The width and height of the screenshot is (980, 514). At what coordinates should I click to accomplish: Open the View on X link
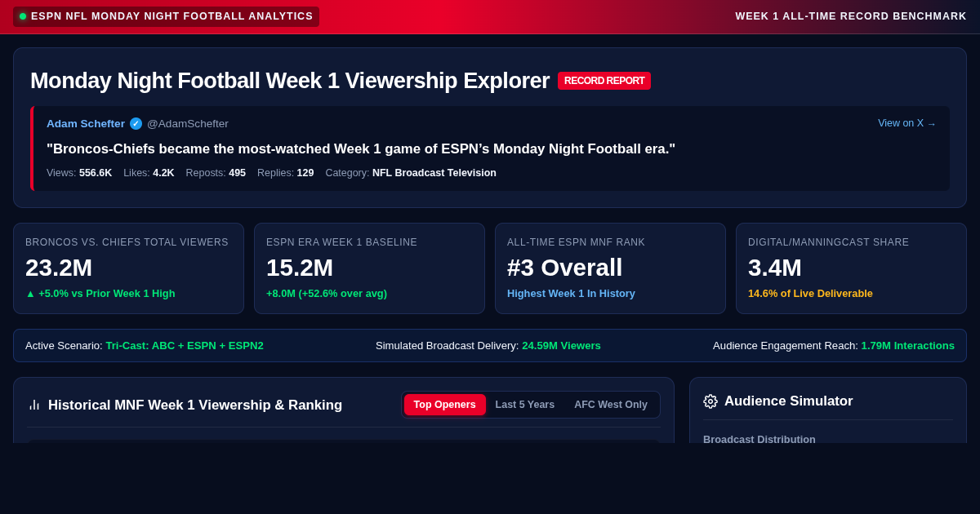[x=906, y=123]
